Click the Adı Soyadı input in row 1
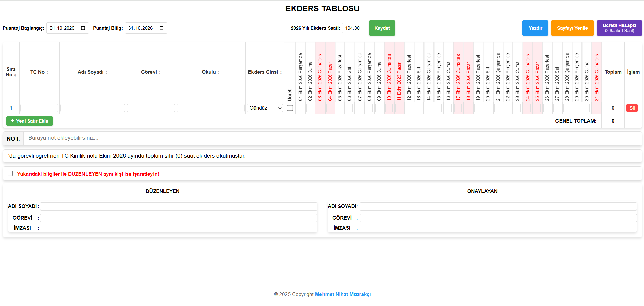 tap(93, 108)
